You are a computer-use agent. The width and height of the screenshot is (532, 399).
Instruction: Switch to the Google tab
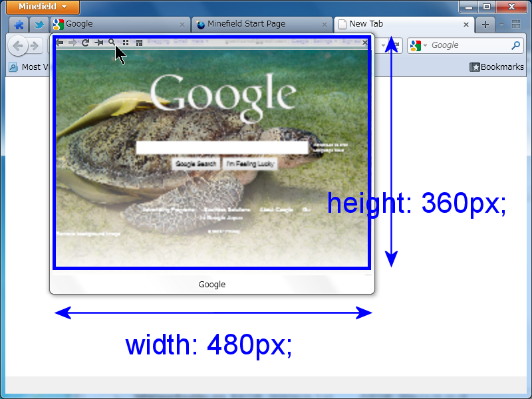[120, 24]
